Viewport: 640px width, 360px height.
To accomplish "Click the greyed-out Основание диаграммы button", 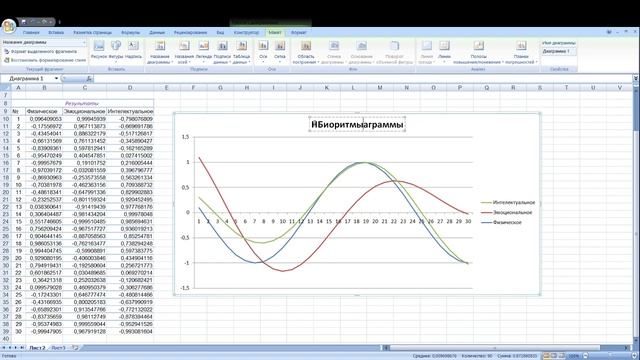I will (361, 52).
